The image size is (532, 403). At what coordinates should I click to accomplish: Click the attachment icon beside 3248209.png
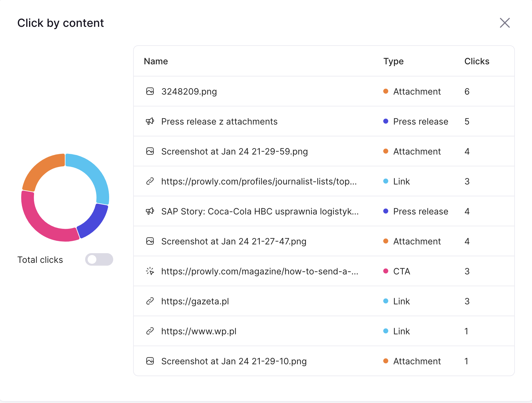point(150,91)
